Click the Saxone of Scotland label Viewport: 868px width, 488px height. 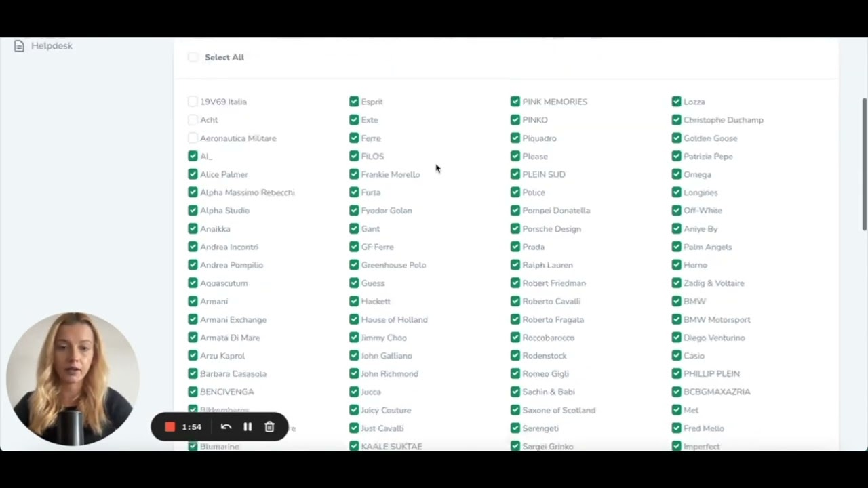point(559,410)
